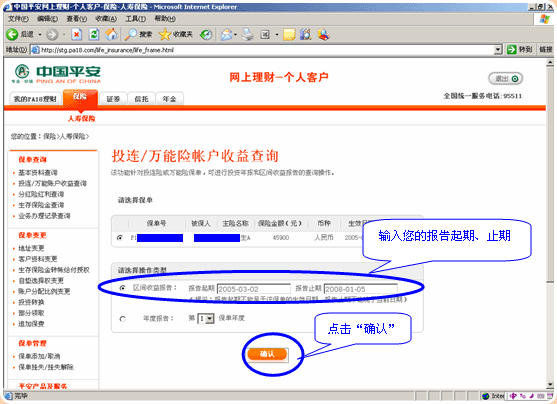Image resolution: width=557 pixels, height=404 pixels.
Task: Click the Search (搜索) magnifier icon
Action: point(131,34)
